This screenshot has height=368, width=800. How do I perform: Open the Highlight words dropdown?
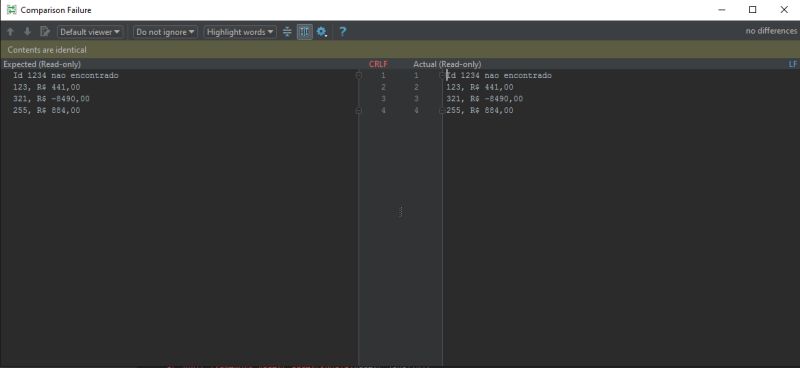240,32
